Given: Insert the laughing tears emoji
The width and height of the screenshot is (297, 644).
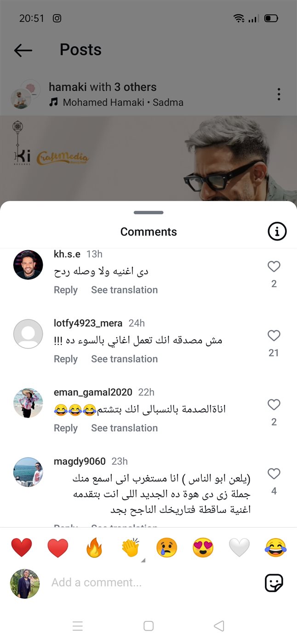Looking at the screenshot, I should (x=275, y=548).
